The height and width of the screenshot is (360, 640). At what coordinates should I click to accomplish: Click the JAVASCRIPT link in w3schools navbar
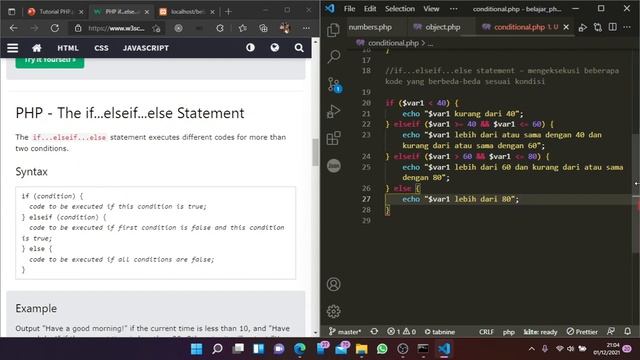click(146, 48)
